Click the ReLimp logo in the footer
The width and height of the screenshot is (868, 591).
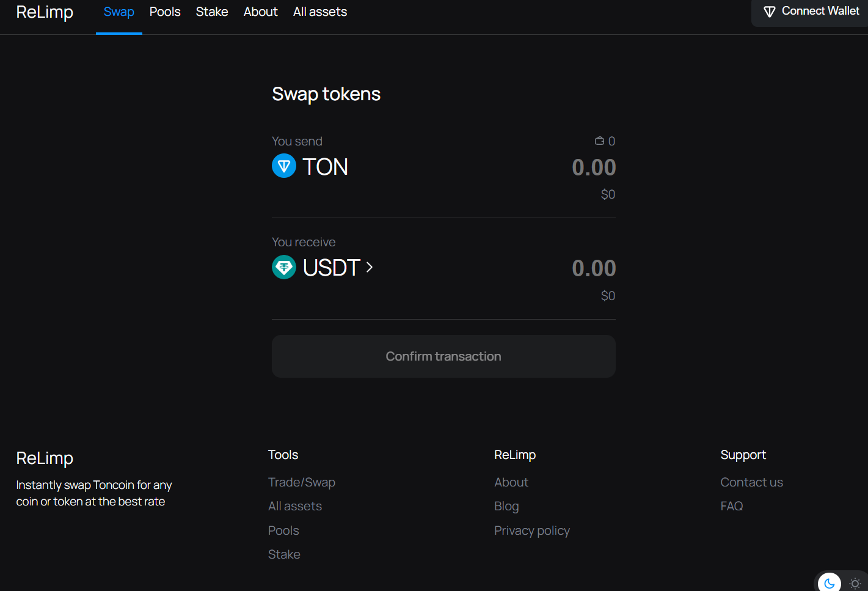[45, 458]
